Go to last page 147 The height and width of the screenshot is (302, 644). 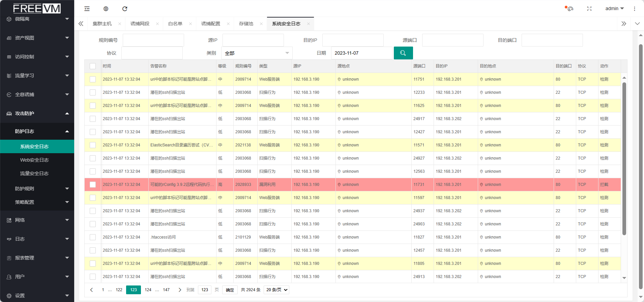(x=166, y=290)
